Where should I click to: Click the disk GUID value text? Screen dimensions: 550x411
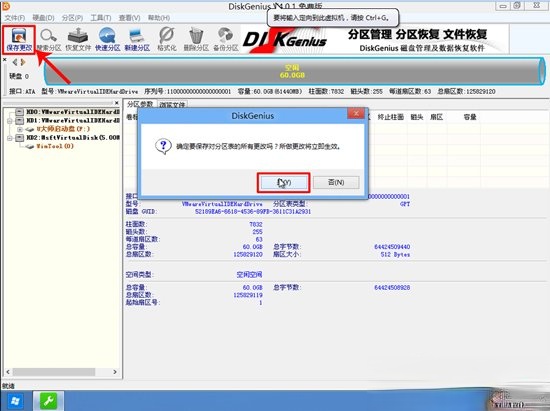point(253,212)
